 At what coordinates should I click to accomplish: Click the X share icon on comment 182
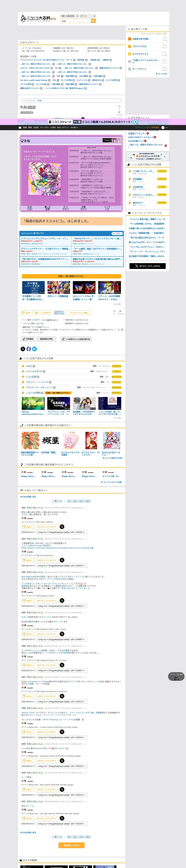pyautogui.click(x=62, y=527)
